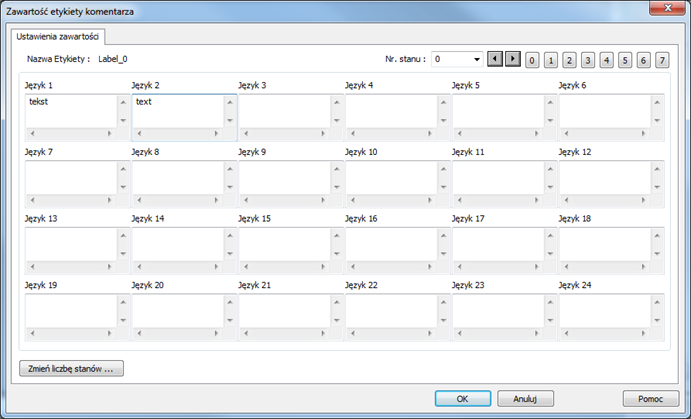The width and height of the screenshot is (691, 419).
Task: Click the Label_0 name text
Action: tap(113, 59)
